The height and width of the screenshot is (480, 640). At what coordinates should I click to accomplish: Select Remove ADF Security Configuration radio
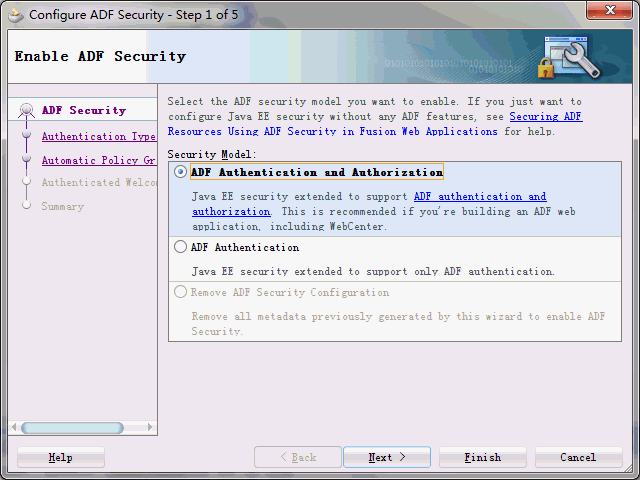pos(180,292)
